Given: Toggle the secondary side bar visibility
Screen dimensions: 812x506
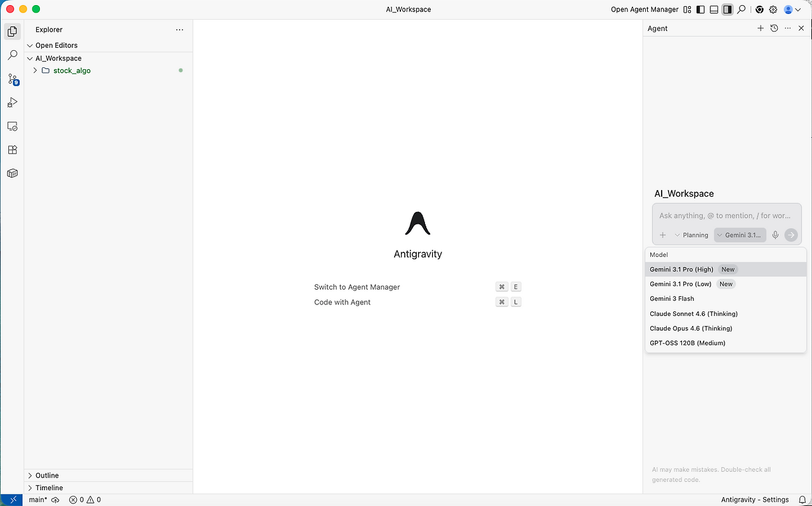Looking at the screenshot, I should [728, 10].
